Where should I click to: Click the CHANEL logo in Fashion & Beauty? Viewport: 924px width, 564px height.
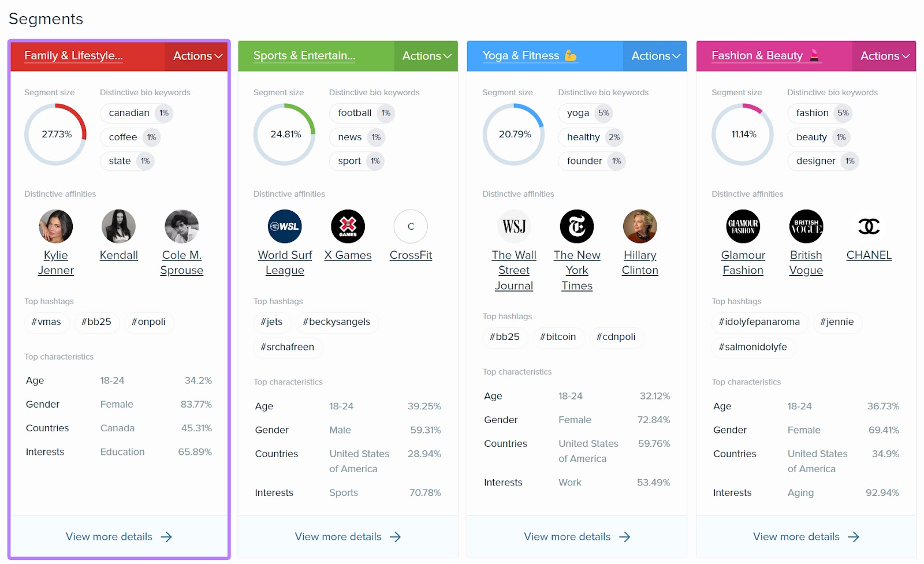click(x=869, y=226)
